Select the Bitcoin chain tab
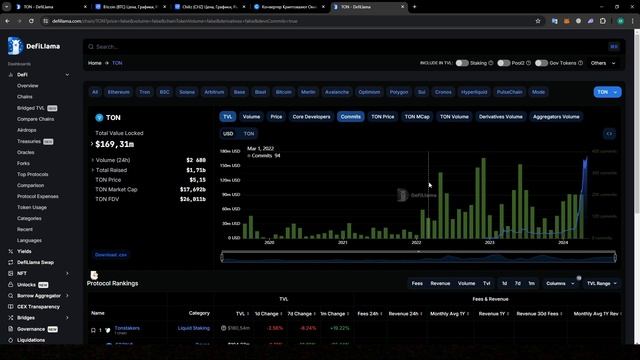Screen dimensions: 640x360 tap(284, 92)
